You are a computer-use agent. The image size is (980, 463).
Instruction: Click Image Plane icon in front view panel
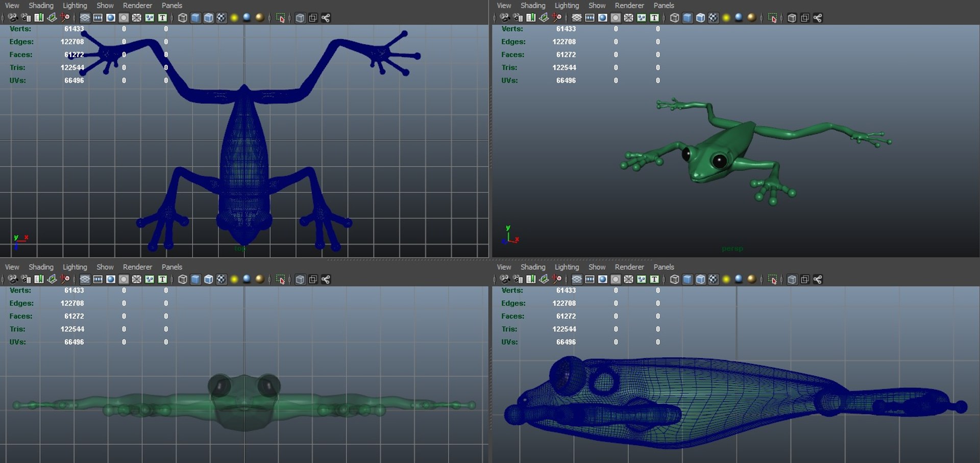pos(52,279)
